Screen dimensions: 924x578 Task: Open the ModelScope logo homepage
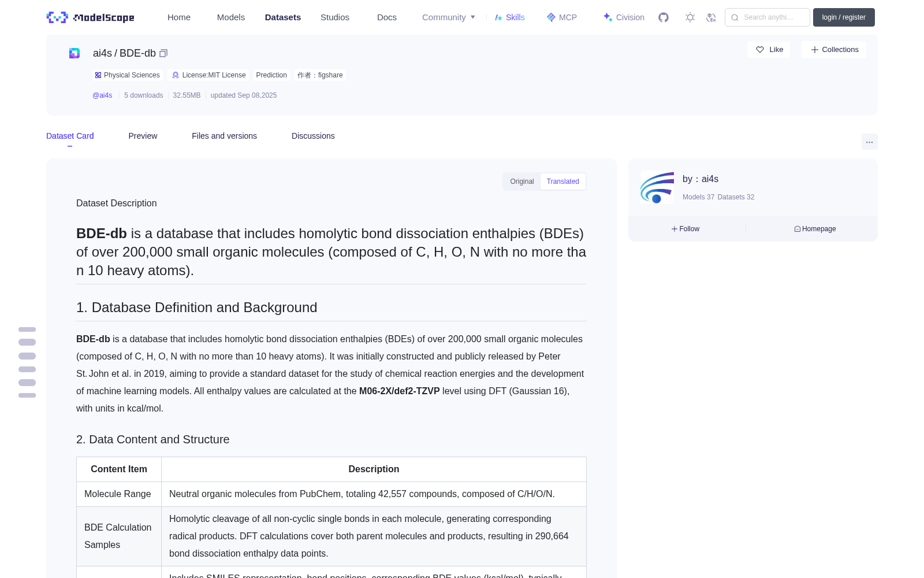pyautogui.click(x=90, y=17)
